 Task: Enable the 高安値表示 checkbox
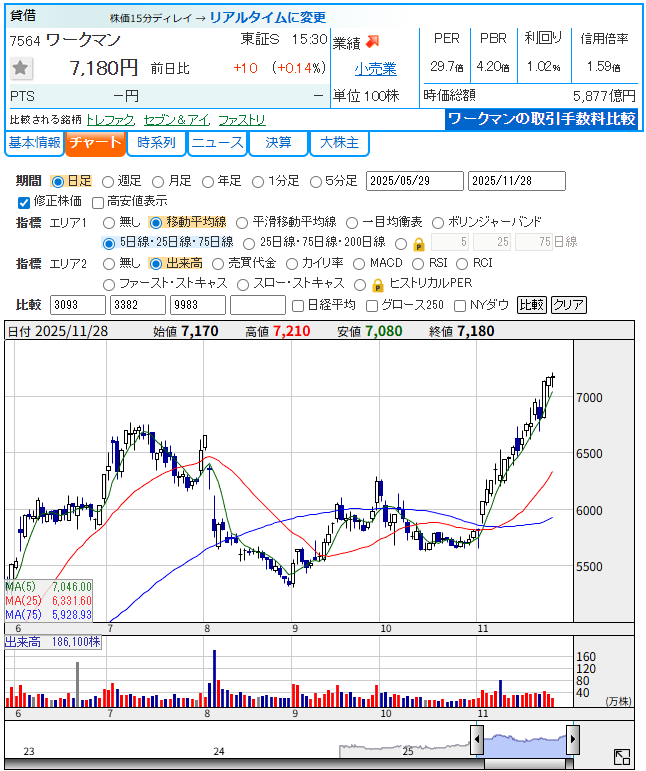pyautogui.click(x=98, y=202)
